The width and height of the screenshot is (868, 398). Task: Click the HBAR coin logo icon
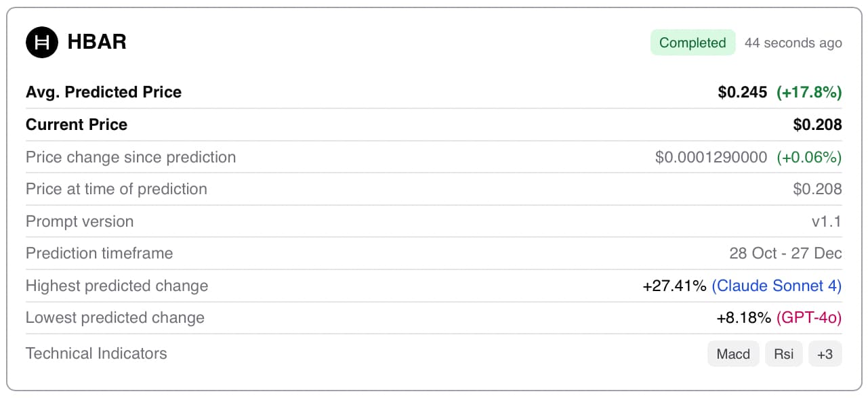pos(42,43)
